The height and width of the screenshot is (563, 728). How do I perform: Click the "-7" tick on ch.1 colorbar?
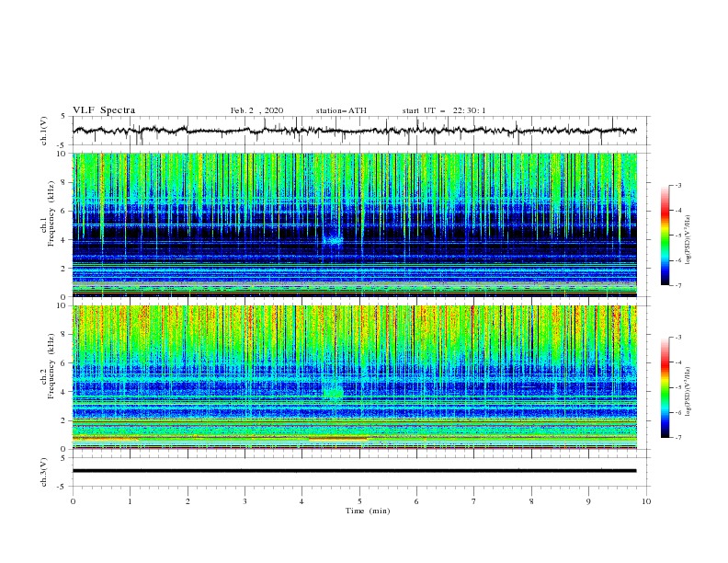pyautogui.click(x=677, y=285)
